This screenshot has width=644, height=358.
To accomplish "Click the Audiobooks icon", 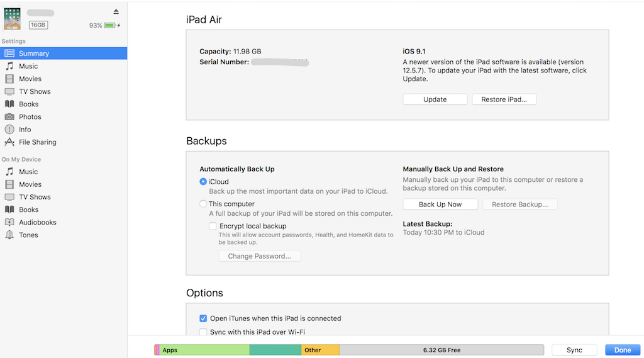I will [9, 222].
